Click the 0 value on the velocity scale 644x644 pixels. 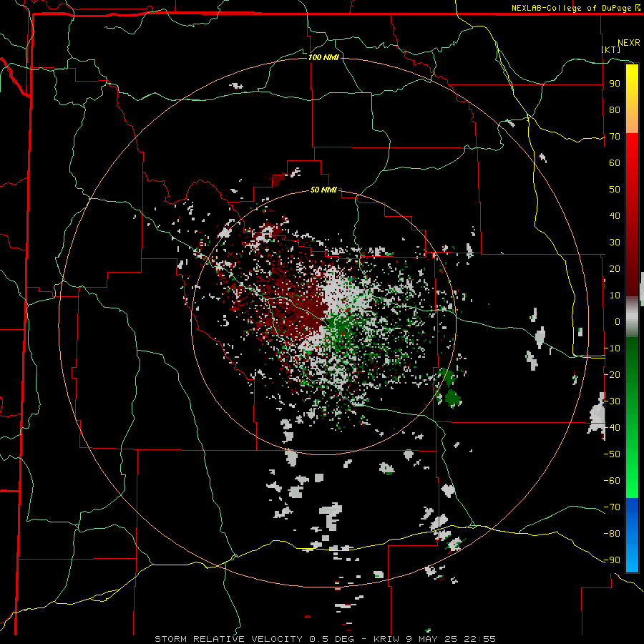(x=618, y=322)
